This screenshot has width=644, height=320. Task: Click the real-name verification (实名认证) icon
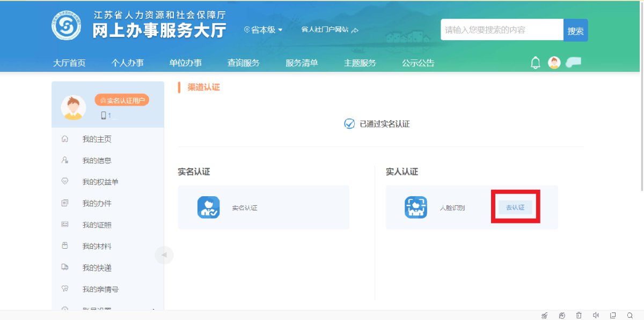(x=208, y=207)
